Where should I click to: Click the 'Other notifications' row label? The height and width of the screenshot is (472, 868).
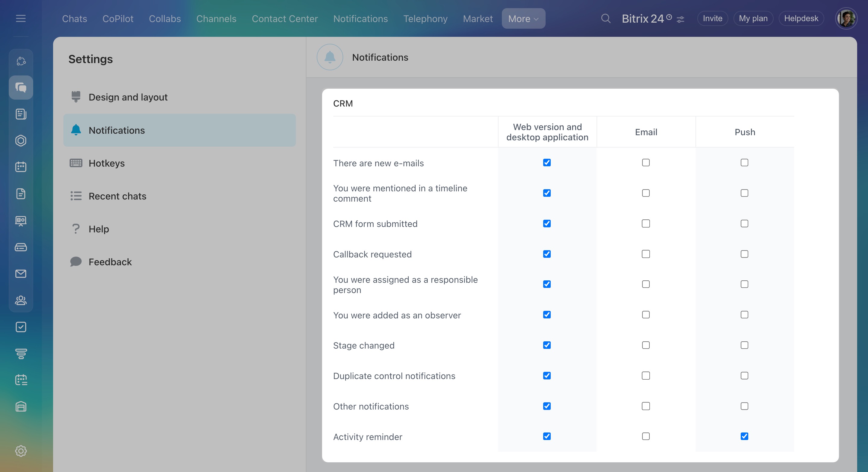click(371, 407)
